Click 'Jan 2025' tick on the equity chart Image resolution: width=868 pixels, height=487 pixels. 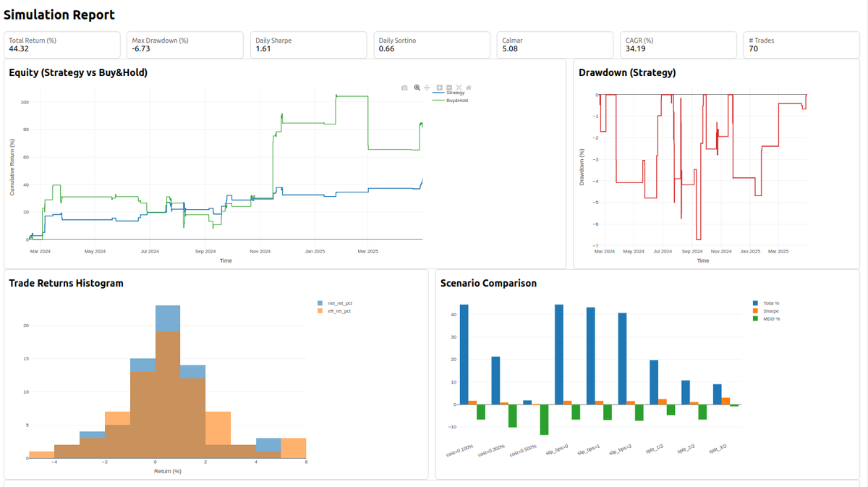(x=315, y=251)
